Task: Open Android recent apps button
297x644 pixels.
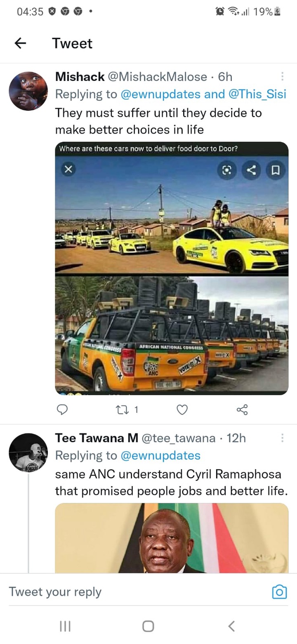Action: (x=65, y=626)
